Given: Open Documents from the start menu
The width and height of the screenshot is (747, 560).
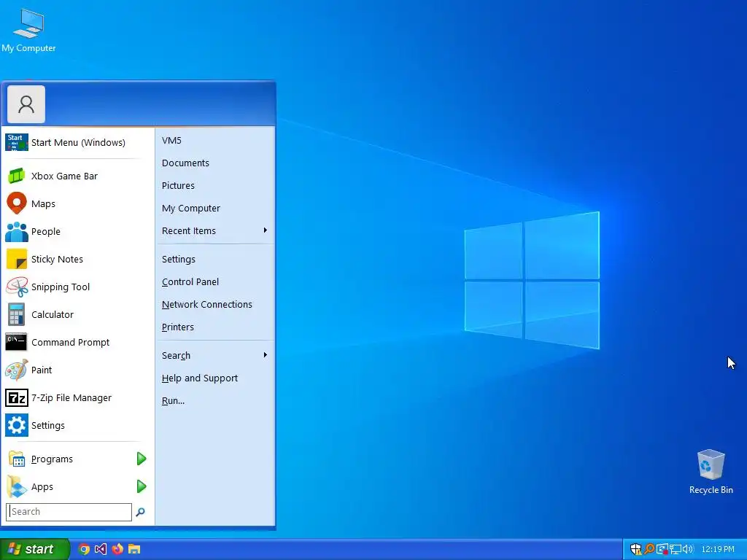Looking at the screenshot, I should coord(215,163).
